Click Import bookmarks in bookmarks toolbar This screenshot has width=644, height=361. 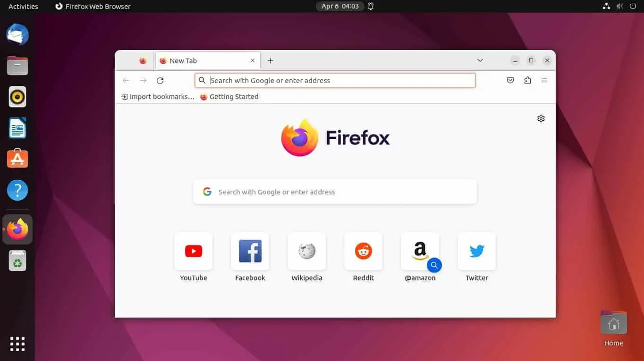tap(158, 97)
